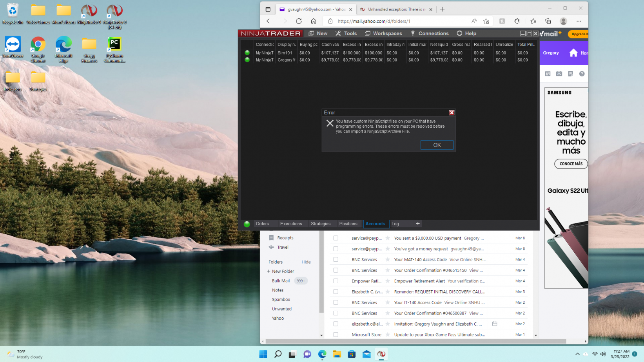Image resolution: width=644 pixels, height=362 pixels.
Task: Select checkbox for MAT-140 Access Code email
Action: [336, 260]
